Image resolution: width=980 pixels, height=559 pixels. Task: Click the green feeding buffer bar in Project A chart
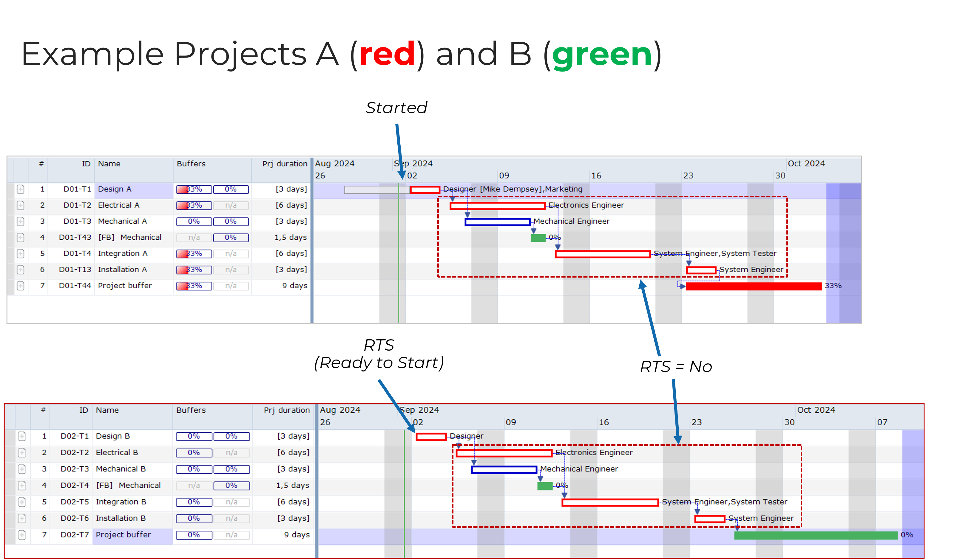click(x=538, y=238)
